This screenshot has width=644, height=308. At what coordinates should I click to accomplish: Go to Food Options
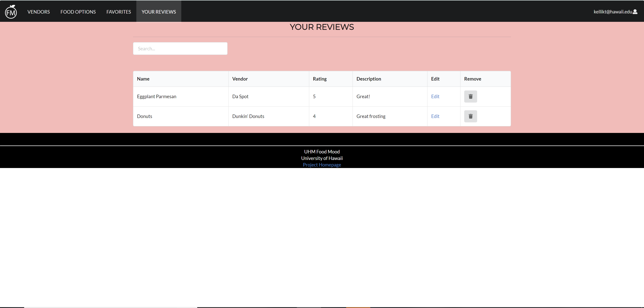point(78,12)
